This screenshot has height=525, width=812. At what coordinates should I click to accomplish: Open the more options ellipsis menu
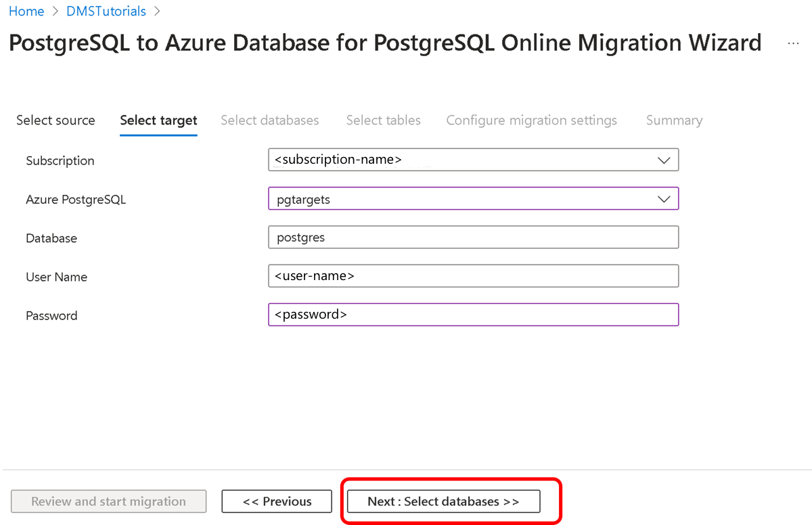793,43
